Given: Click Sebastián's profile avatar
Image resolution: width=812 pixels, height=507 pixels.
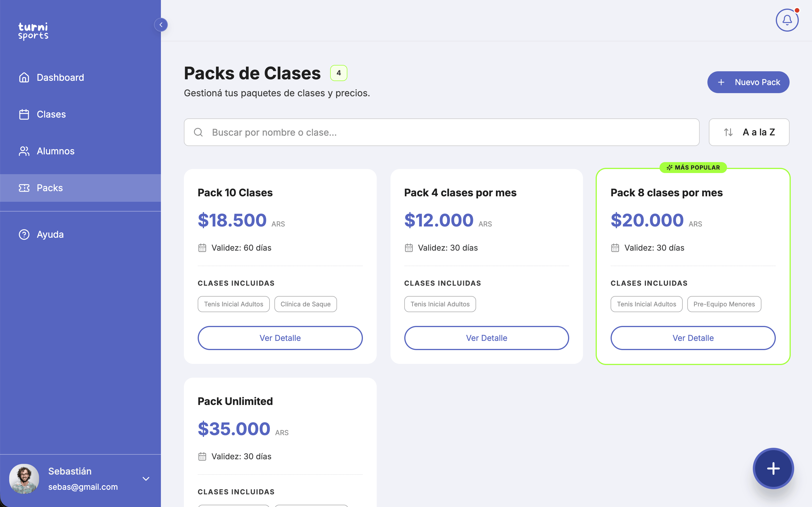Looking at the screenshot, I should pyautogui.click(x=24, y=479).
